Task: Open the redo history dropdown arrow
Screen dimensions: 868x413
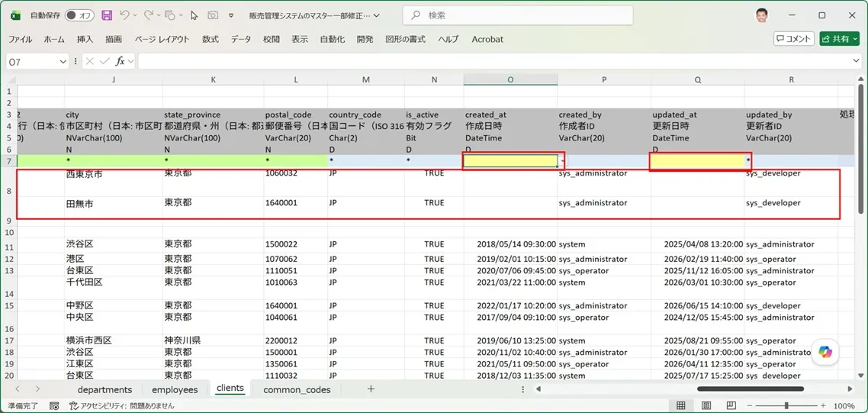Action: [x=159, y=15]
